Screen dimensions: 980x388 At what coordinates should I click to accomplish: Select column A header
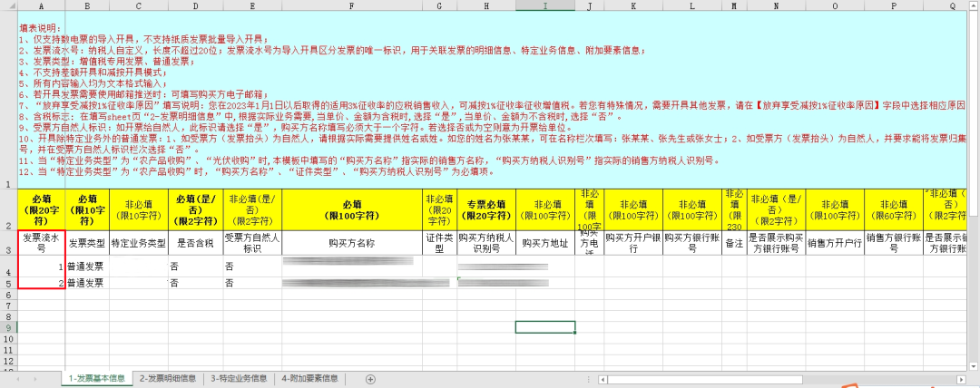41,5
